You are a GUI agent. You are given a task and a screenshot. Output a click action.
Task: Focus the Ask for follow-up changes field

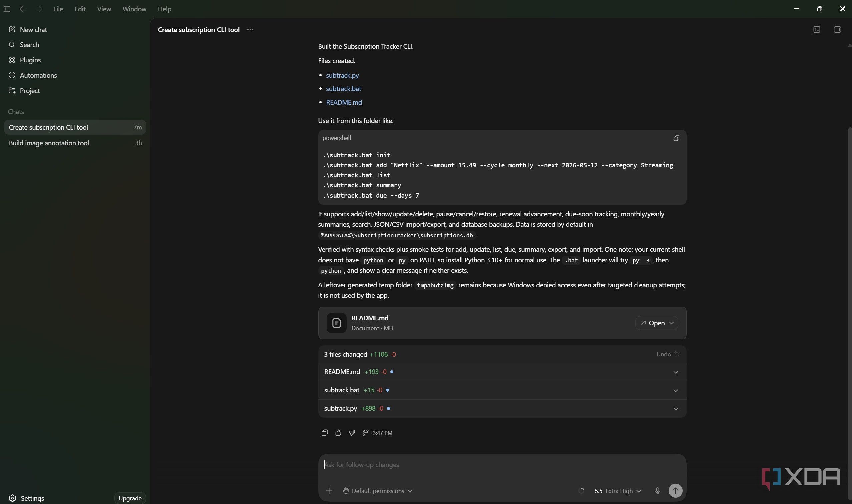[502, 465]
